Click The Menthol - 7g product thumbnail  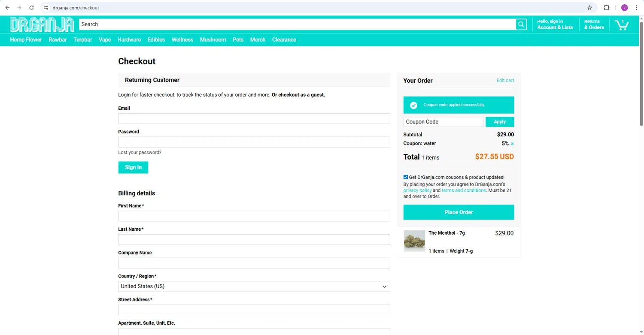point(414,241)
